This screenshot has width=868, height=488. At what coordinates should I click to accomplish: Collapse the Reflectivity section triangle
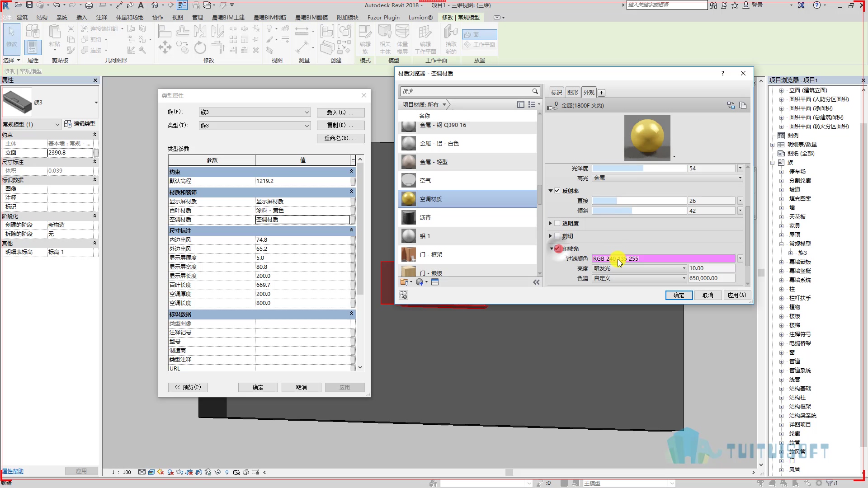click(x=550, y=191)
